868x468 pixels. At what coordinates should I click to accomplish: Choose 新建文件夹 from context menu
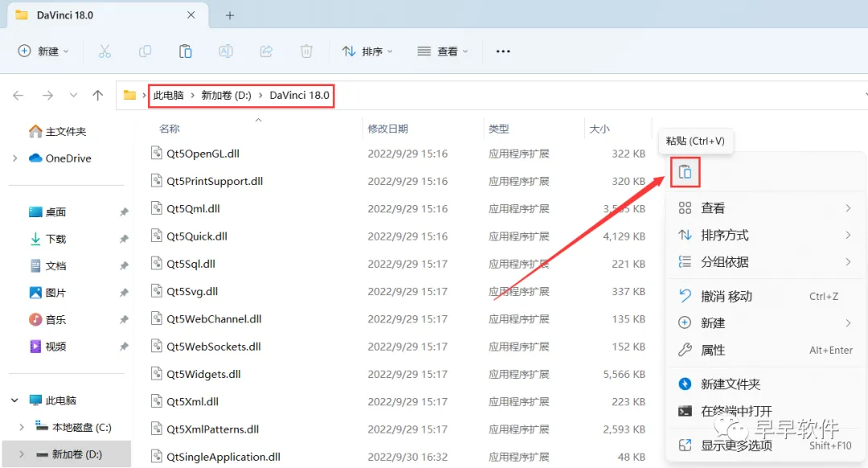(766, 384)
